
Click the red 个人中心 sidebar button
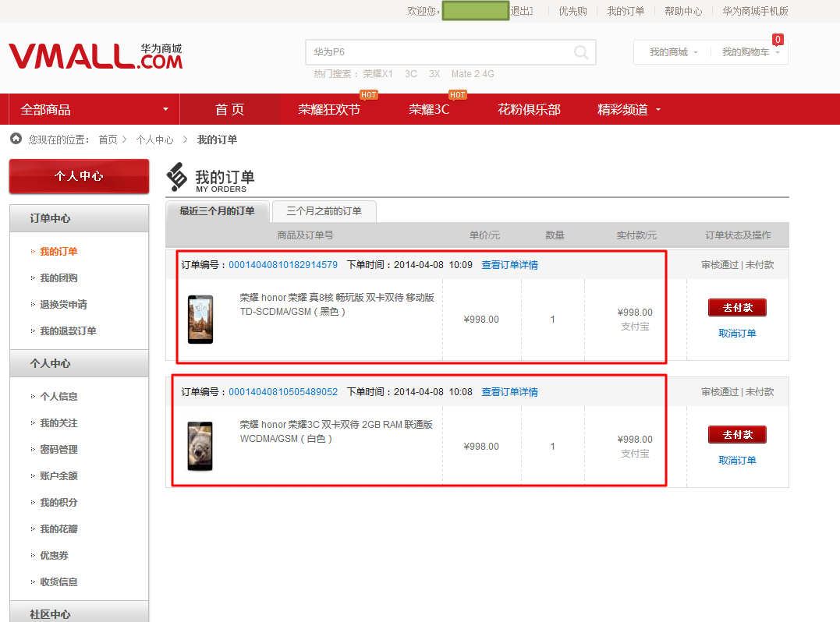coord(80,176)
